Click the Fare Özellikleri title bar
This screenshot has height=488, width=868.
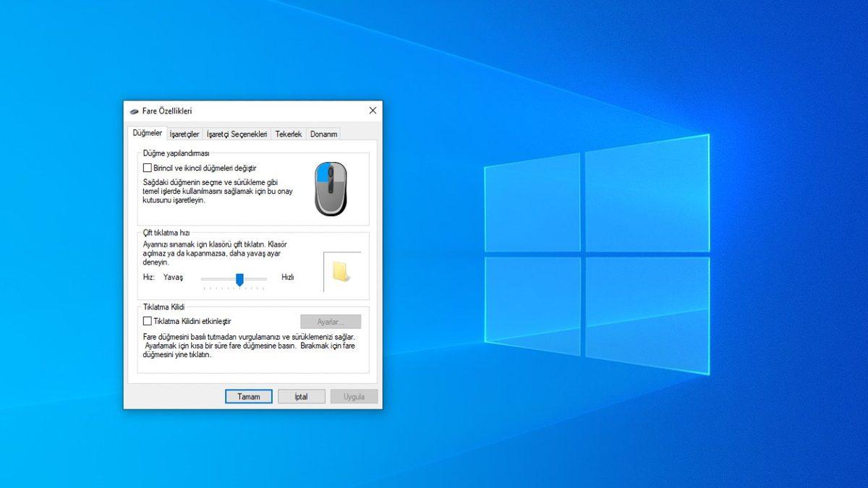pos(239,111)
